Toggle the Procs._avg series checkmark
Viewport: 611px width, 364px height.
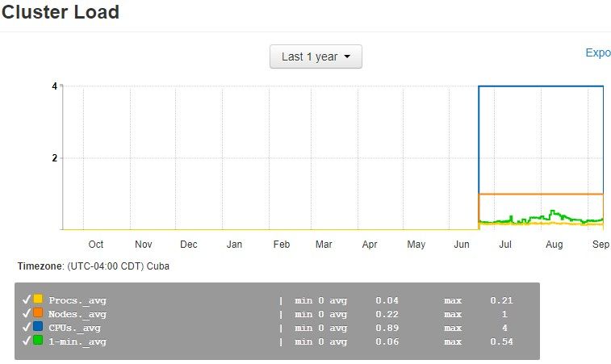pyautogui.click(x=27, y=300)
